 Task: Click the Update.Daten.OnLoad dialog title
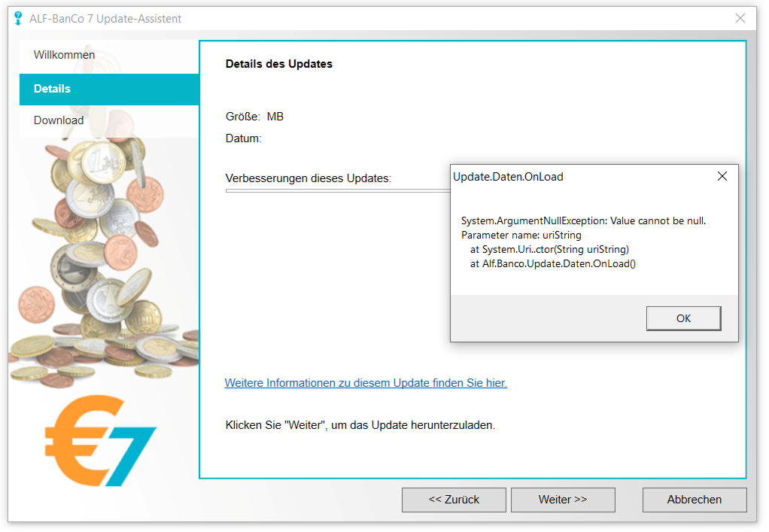pyautogui.click(x=508, y=177)
